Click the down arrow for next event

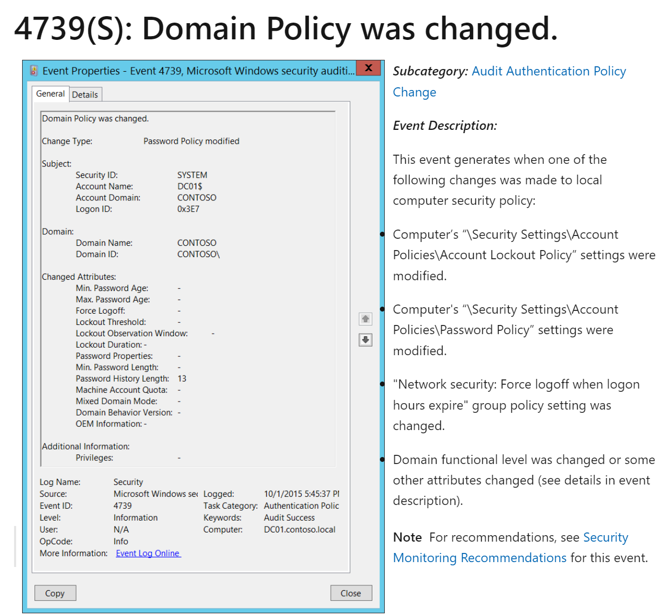click(x=365, y=340)
